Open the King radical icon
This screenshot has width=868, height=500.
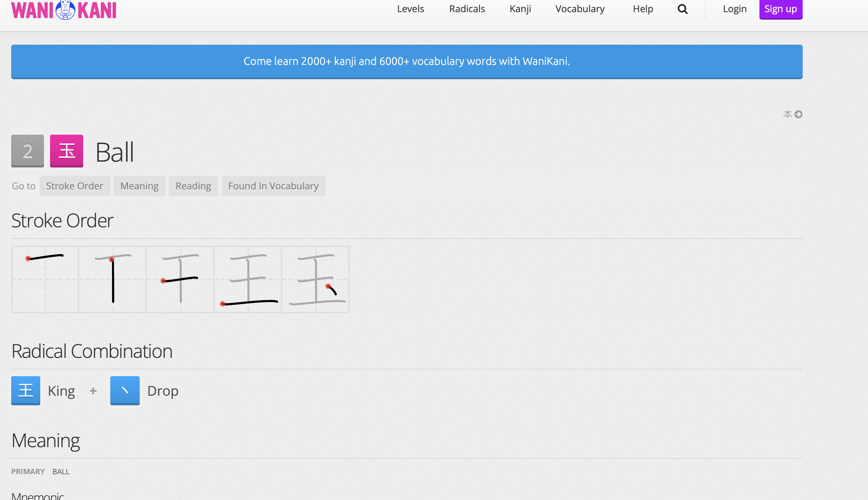26,390
